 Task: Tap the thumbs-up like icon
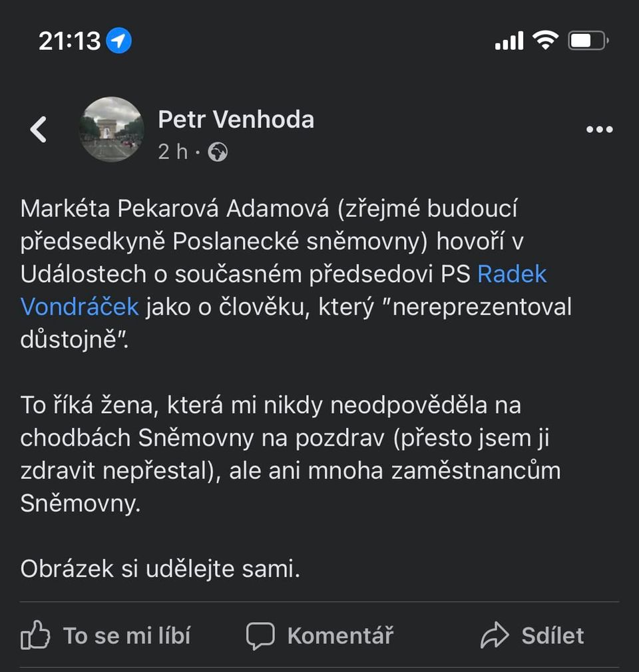click(35, 635)
